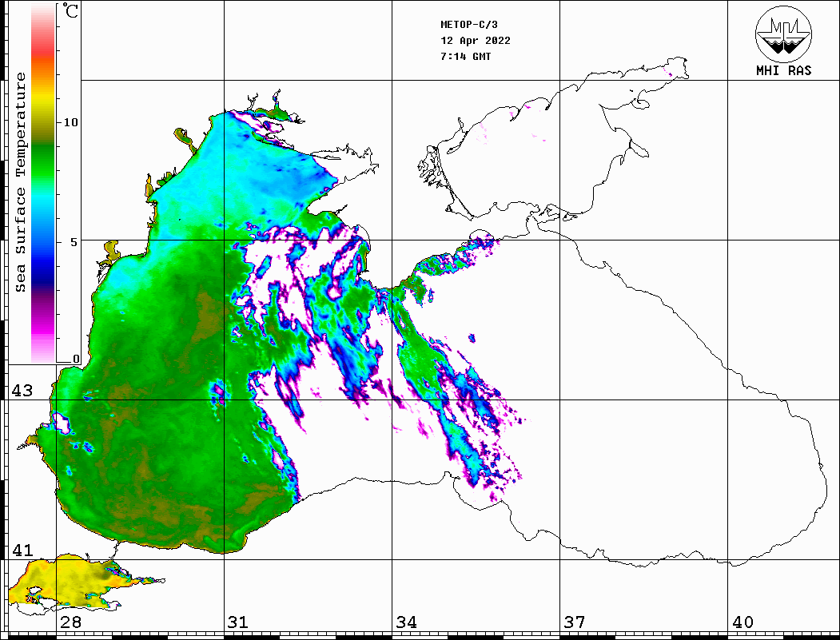
Task: Click the "Sea Surface Temperature" vertical legend title
Action: pos(21,182)
